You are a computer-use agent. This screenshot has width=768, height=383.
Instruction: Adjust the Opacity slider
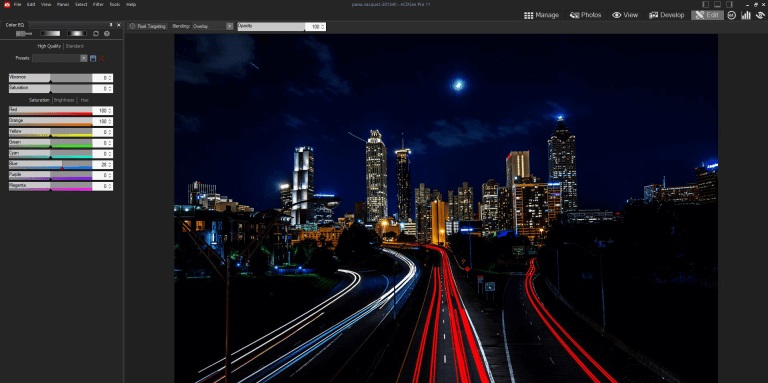(271, 26)
